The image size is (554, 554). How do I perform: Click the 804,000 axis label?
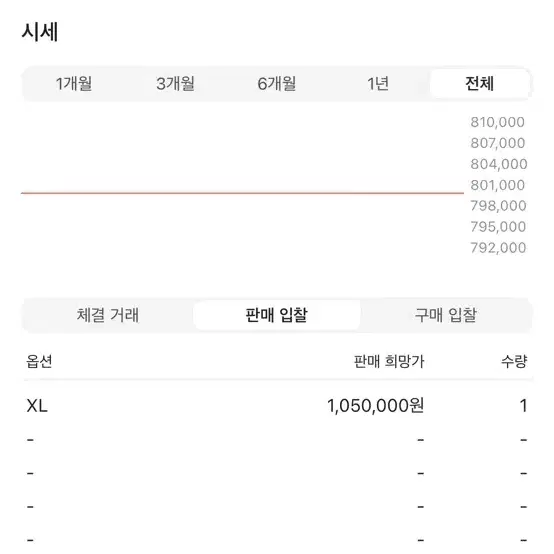(x=499, y=164)
